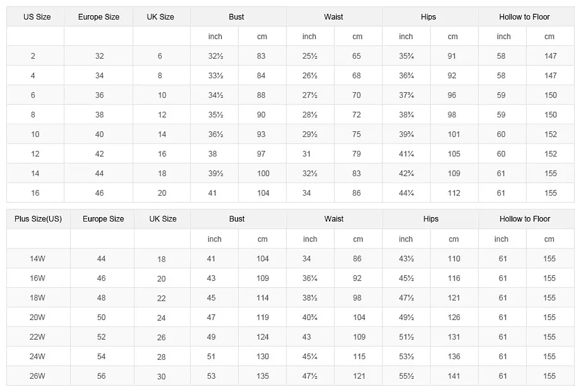Click "Waist" header in the top table

(x=333, y=17)
